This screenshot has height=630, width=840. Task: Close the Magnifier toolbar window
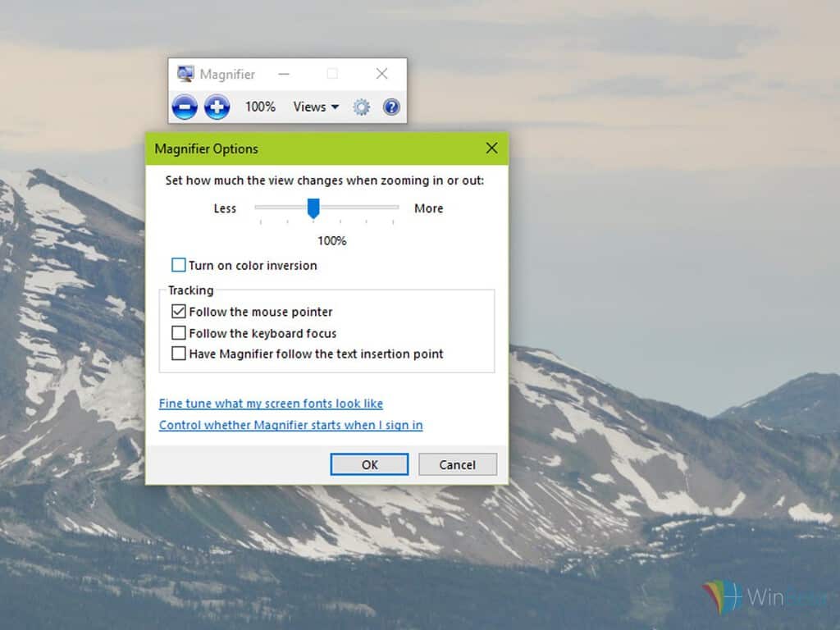(381, 74)
